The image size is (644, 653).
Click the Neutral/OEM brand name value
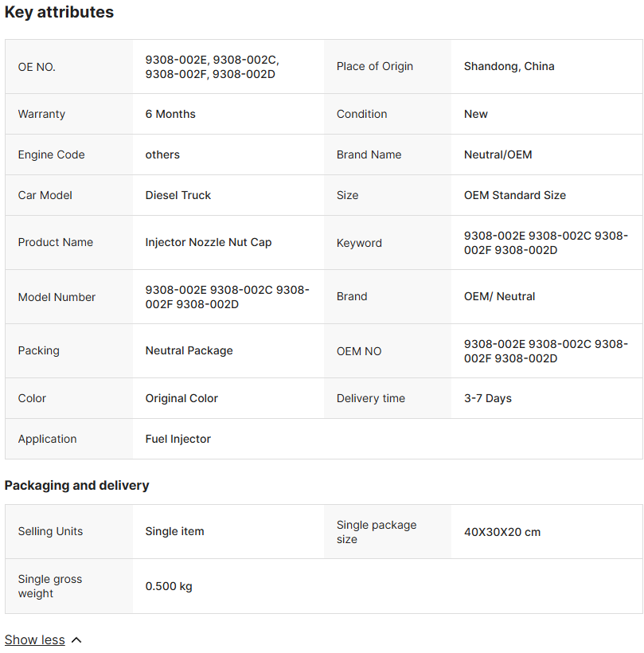(x=498, y=154)
